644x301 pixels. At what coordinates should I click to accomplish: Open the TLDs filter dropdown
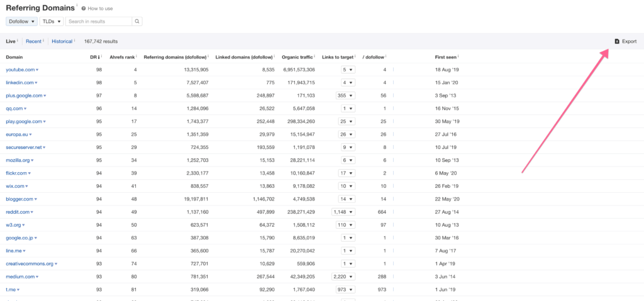[x=52, y=21]
